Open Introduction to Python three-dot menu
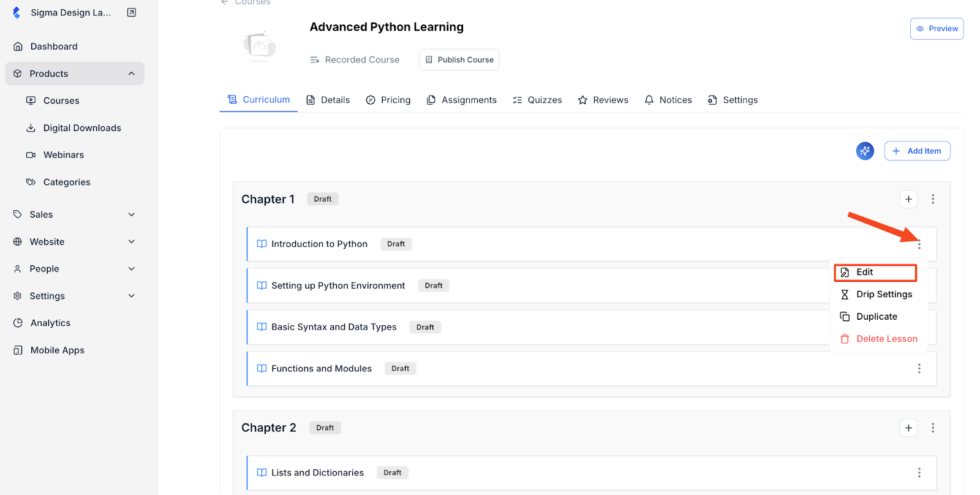 tap(919, 244)
